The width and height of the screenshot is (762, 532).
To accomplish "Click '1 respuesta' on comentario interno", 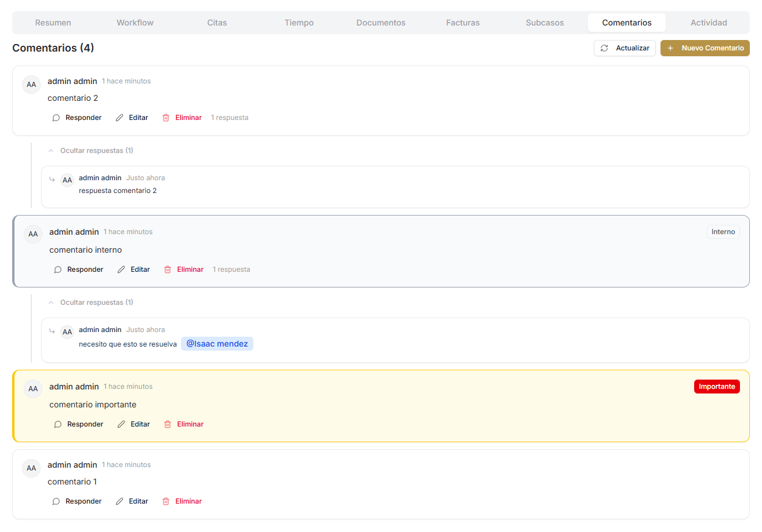I will click(231, 269).
